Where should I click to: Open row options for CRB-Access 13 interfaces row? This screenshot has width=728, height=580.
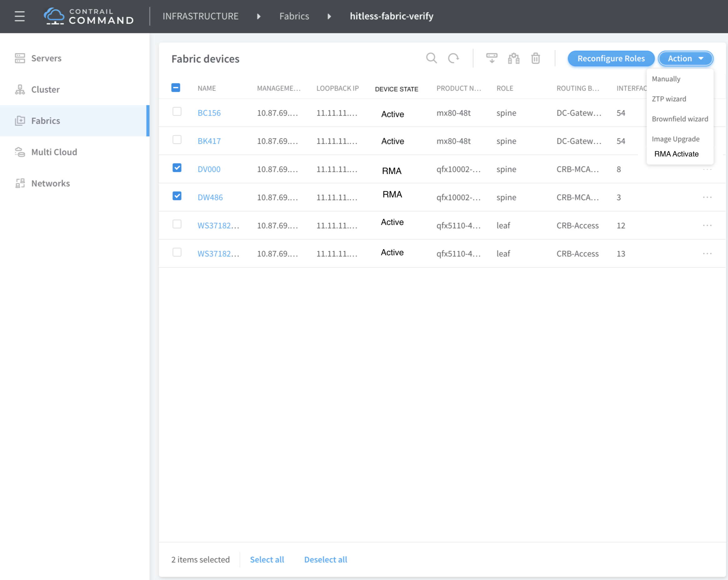(707, 253)
